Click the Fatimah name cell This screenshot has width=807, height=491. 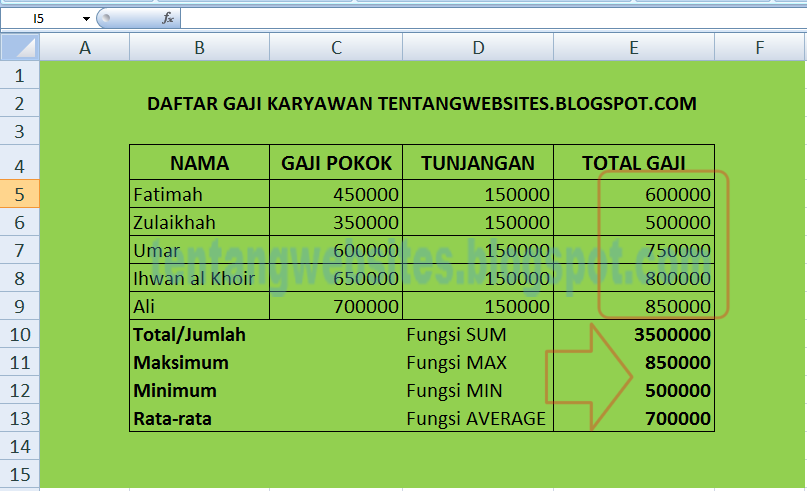coord(199,194)
